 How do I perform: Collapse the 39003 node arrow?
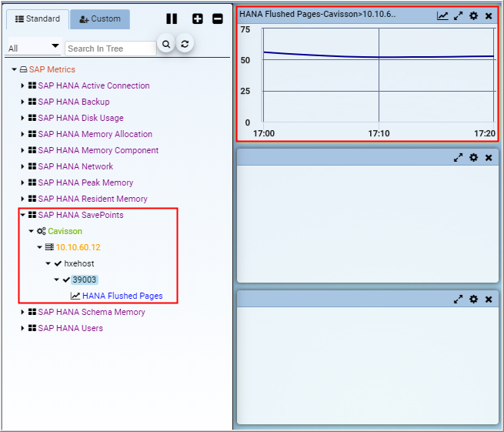tap(57, 280)
